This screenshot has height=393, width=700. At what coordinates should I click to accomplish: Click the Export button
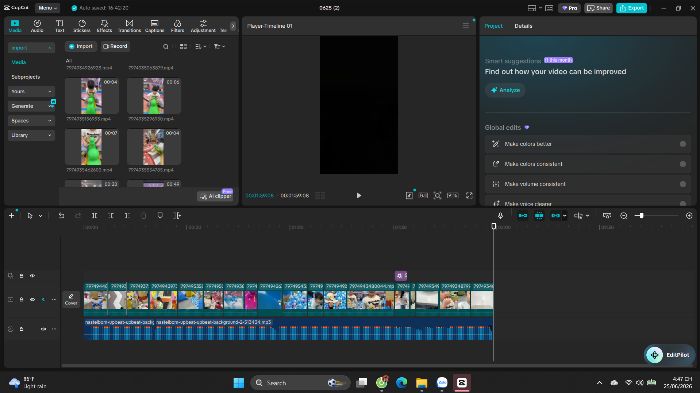pyautogui.click(x=631, y=8)
